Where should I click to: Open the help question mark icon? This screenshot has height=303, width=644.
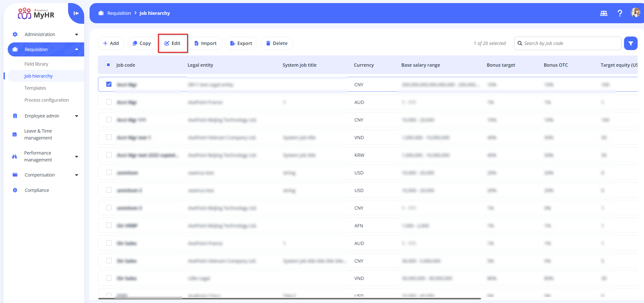(620, 13)
